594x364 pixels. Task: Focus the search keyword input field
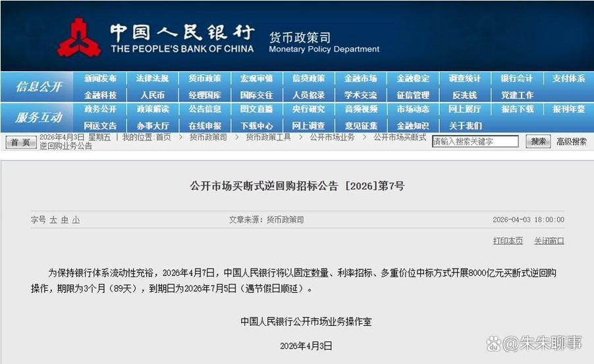[475, 142]
